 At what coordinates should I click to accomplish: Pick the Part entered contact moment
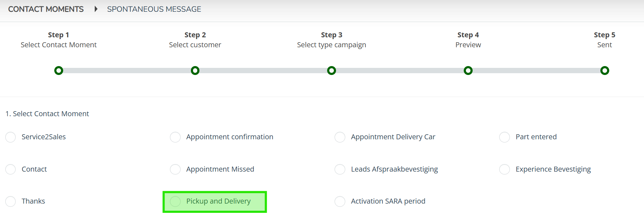(x=505, y=137)
